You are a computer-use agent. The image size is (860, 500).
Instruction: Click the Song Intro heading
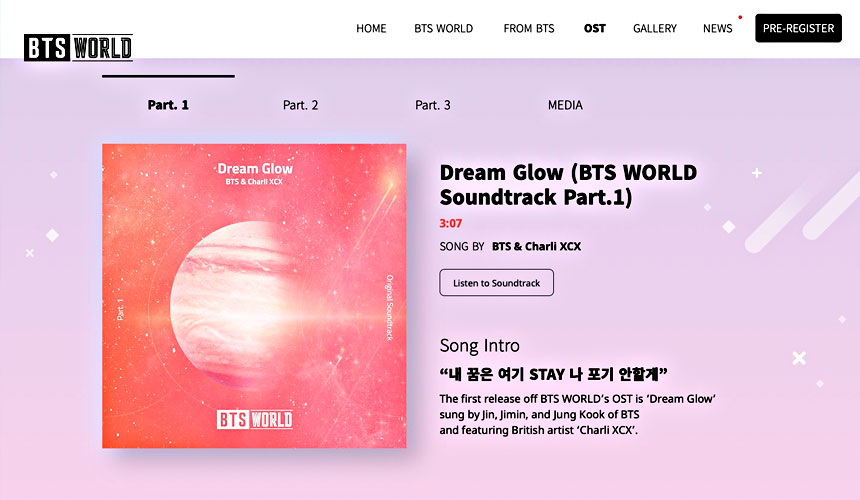coord(479,346)
